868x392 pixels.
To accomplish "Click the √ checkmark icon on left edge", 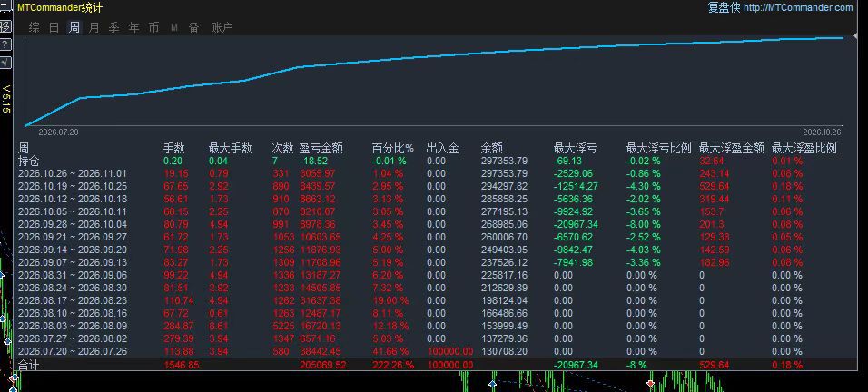I will 5,63.
